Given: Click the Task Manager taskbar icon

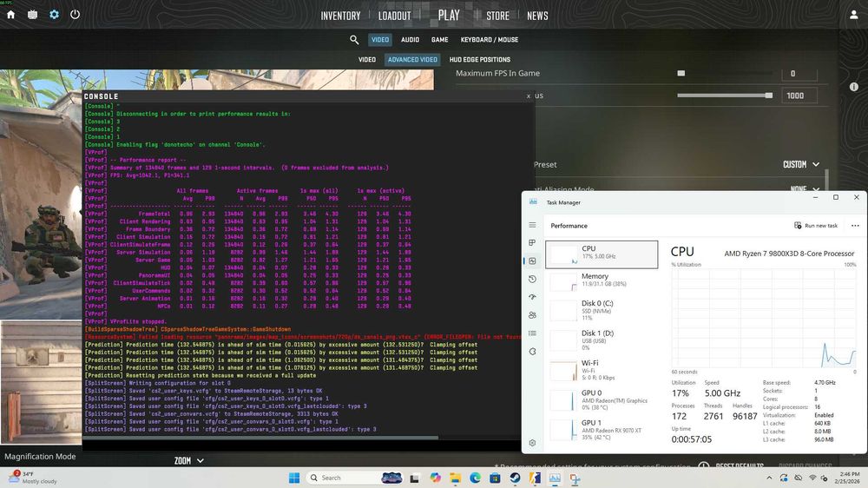Looking at the screenshot, I should [555, 478].
